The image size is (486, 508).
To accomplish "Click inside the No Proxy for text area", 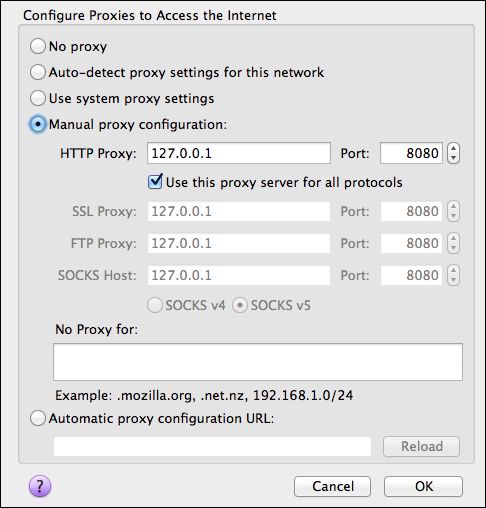I will [258, 362].
